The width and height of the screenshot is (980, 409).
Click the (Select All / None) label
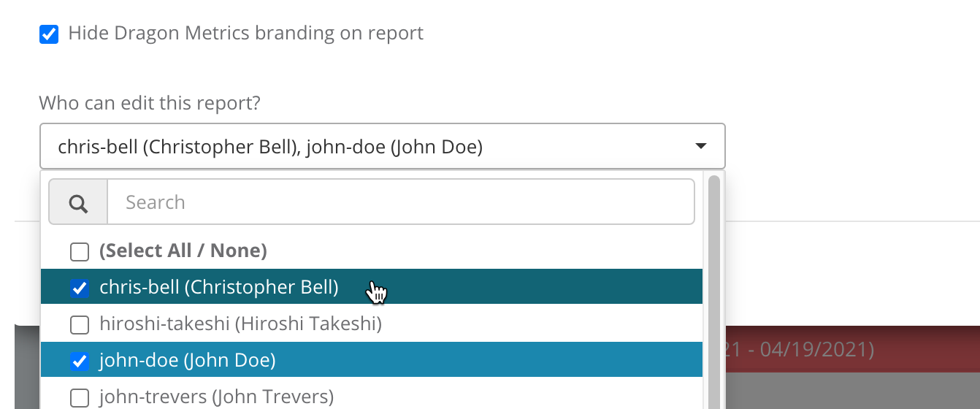click(183, 251)
